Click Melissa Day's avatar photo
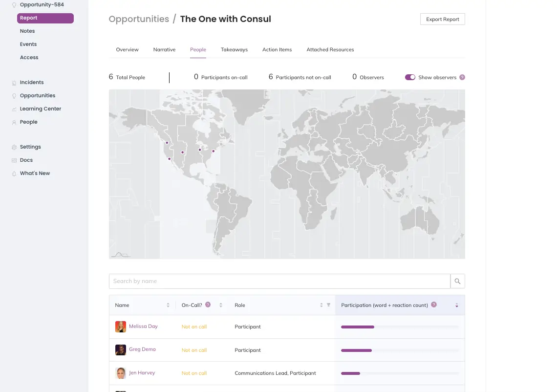This screenshot has width=557, height=392. click(121, 327)
